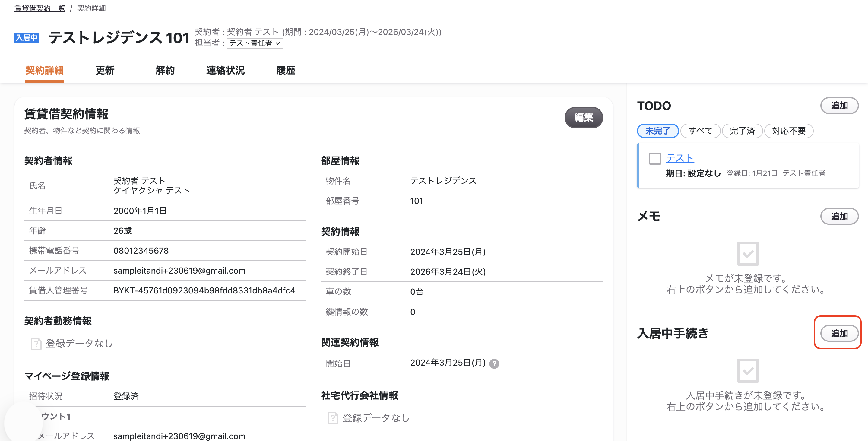
Task: Open the 解約 tab
Action: click(165, 70)
